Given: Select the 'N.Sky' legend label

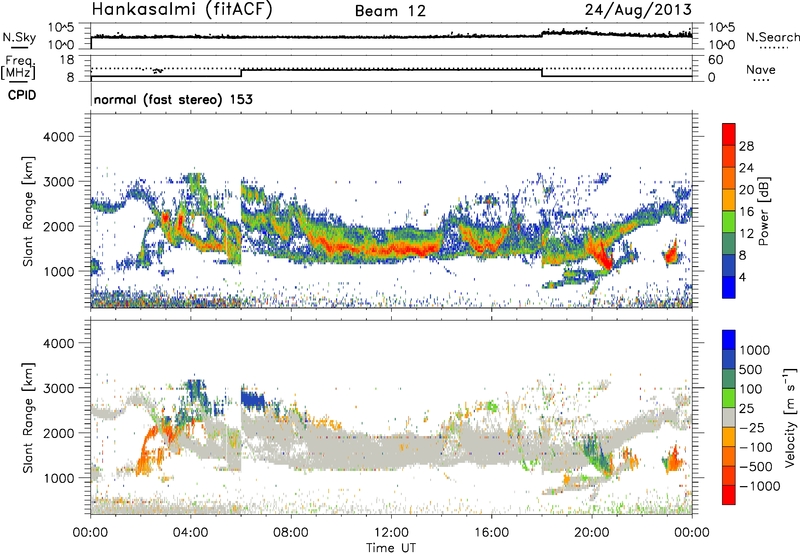Looking at the screenshot, I should pos(19,38).
